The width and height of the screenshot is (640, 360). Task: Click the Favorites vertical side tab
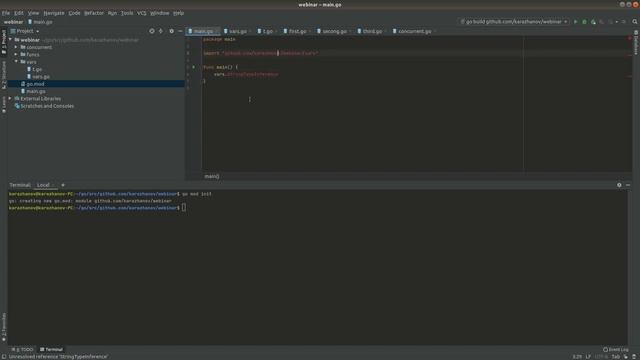pos(4,327)
